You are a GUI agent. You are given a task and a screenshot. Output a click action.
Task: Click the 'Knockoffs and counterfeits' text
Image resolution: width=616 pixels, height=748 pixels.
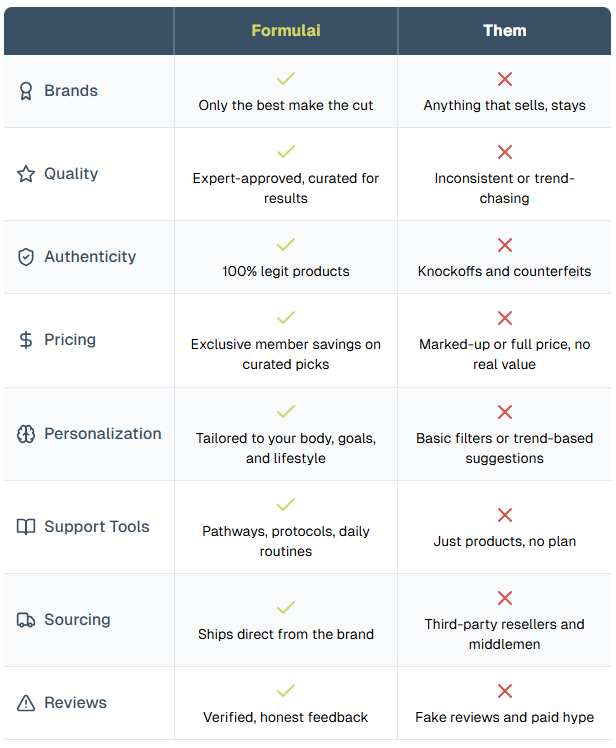point(504,271)
